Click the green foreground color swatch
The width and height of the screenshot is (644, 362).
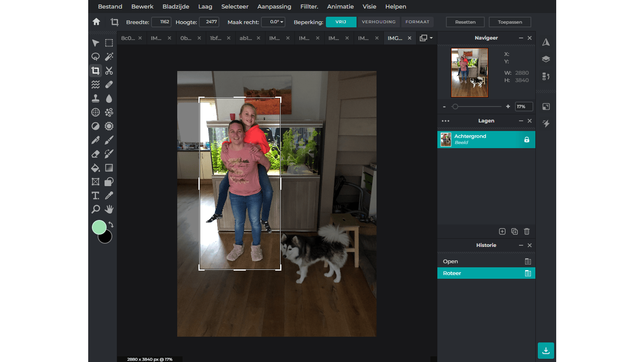[99, 227]
